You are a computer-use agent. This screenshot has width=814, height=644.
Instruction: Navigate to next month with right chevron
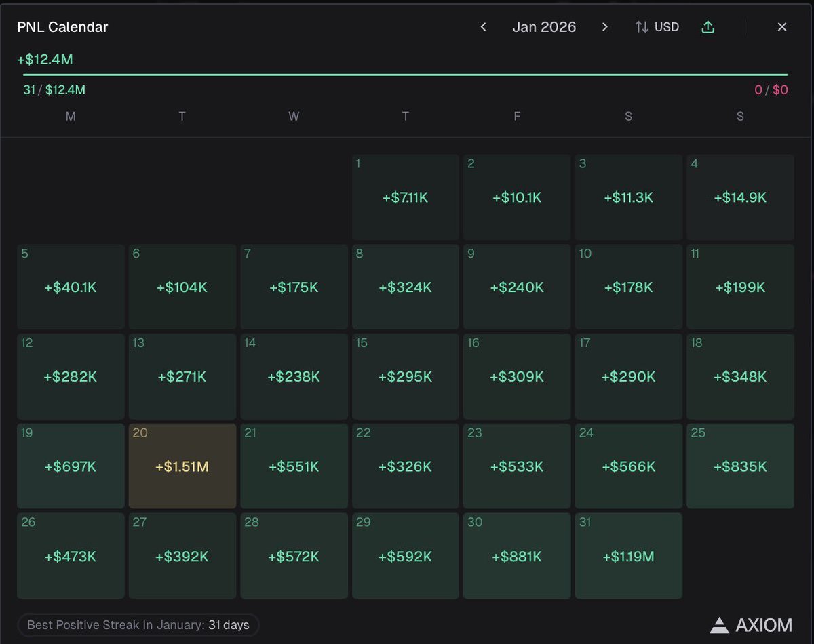[604, 26]
